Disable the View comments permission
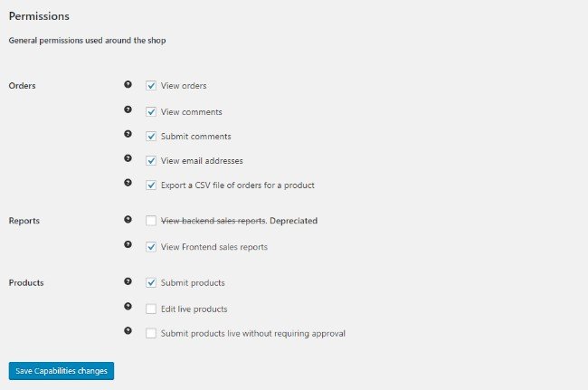The image size is (588, 390). pos(151,111)
